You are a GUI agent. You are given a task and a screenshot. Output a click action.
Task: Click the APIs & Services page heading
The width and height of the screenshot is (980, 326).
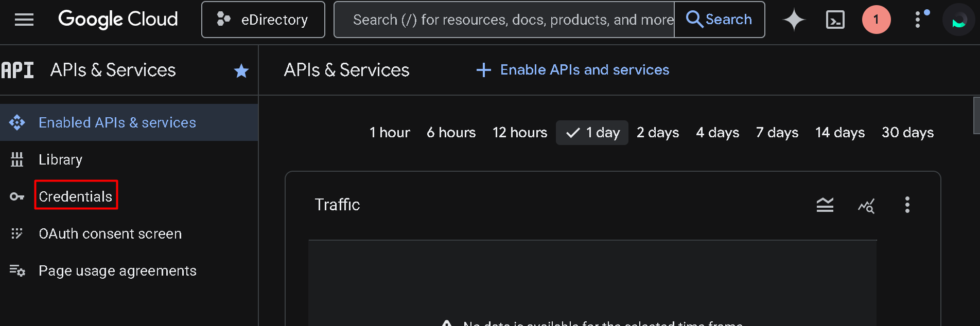click(x=346, y=70)
